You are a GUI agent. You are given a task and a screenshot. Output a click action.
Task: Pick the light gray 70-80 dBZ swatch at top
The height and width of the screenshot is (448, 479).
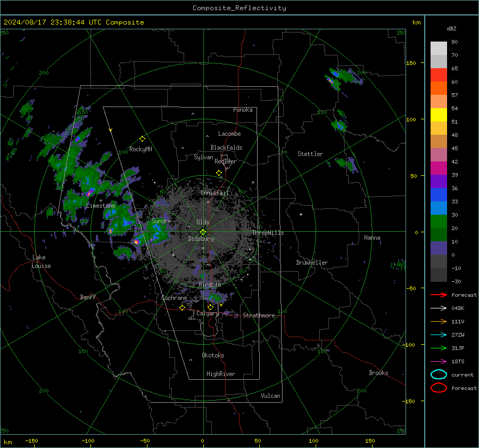point(439,48)
